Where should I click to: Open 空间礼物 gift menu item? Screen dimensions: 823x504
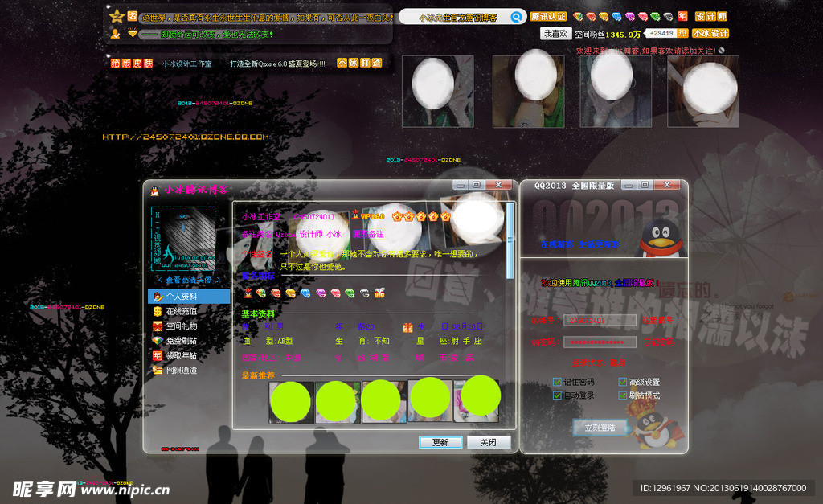pos(176,326)
